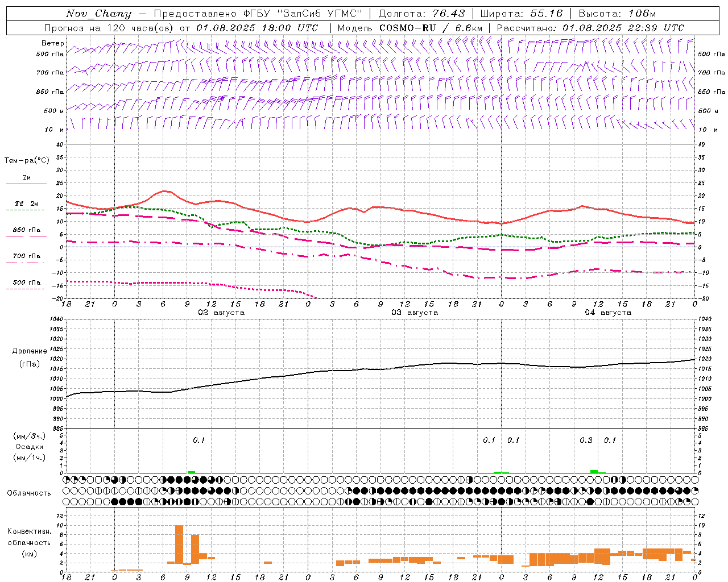Click the (км) unit under convective cloudiness
This screenshot has width=728, height=582.
tap(29, 553)
